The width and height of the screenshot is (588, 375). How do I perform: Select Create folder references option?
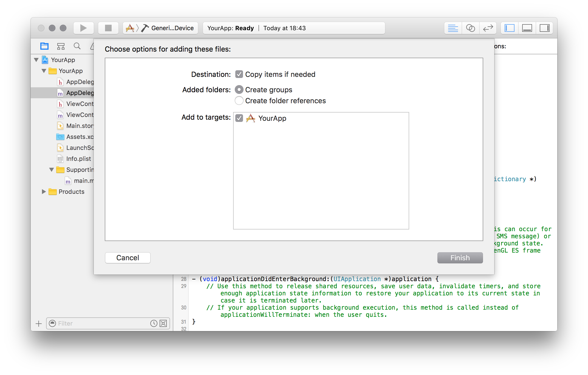coord(239,101)
